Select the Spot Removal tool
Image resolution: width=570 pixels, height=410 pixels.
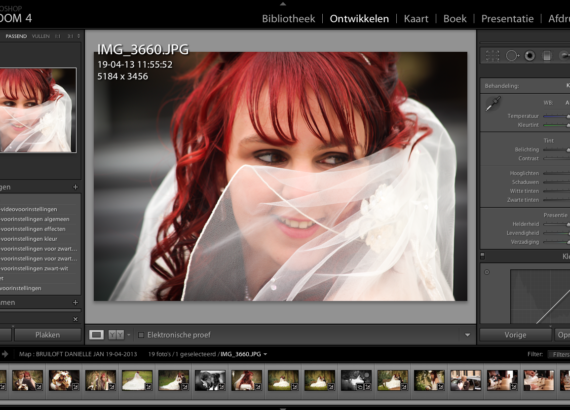tap(512, 56)
